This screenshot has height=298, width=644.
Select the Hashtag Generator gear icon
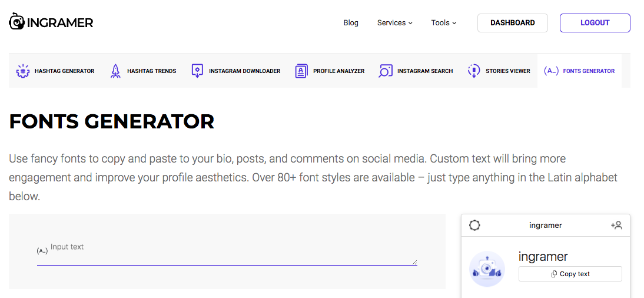pyautogui.click(x=22, y=71)
